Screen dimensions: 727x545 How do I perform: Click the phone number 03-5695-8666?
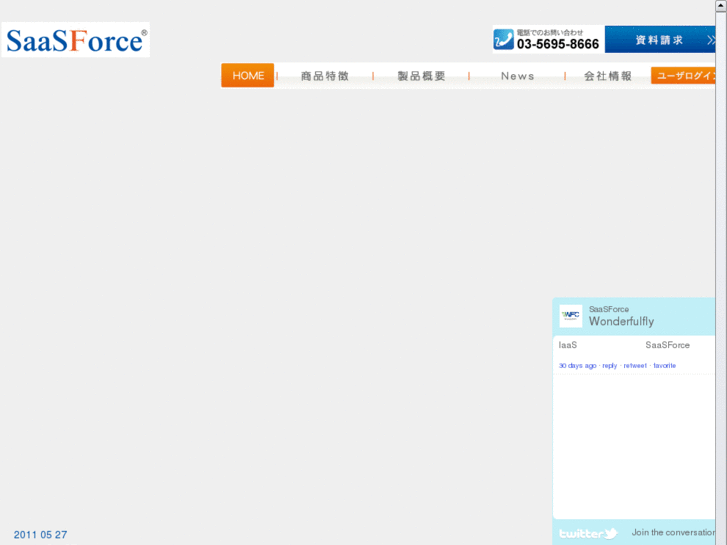tap(558, 44)
